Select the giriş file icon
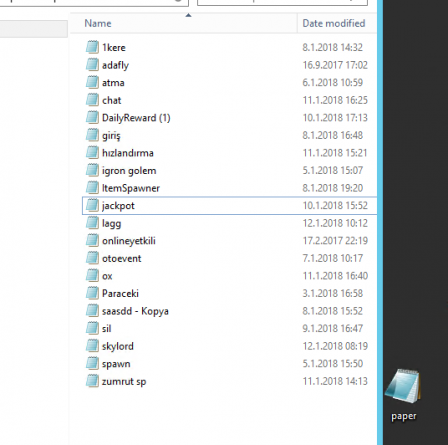Image resolution: width=448 pixels, height=445 pixels. click(x=92, y=135)
